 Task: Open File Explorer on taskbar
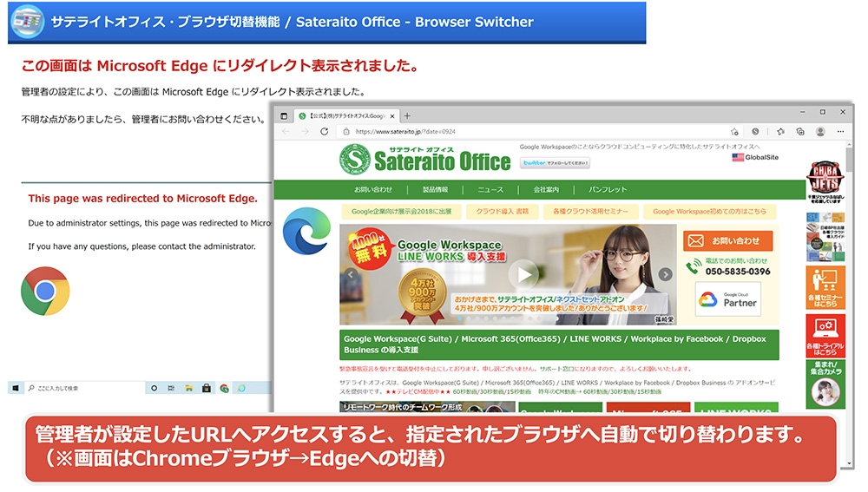pyautogui.click(x=188, y=389)
